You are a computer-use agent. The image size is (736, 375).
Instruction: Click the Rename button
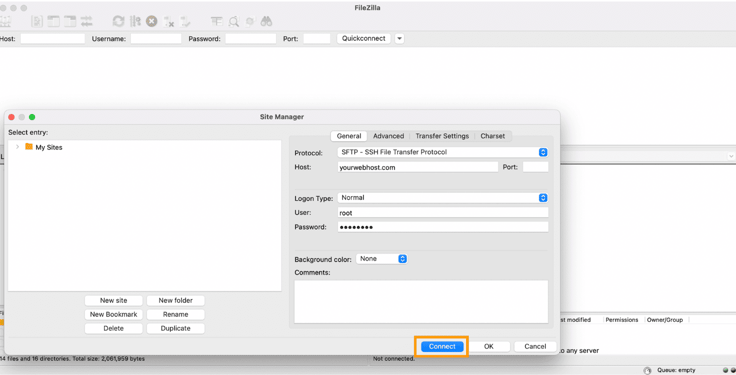point(176,314)
